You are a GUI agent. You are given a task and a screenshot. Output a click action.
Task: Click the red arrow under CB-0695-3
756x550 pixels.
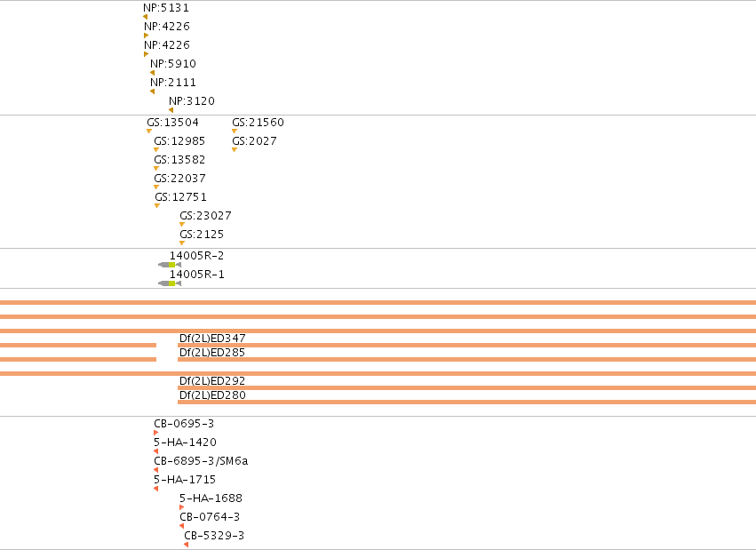[x=155, y=433]
